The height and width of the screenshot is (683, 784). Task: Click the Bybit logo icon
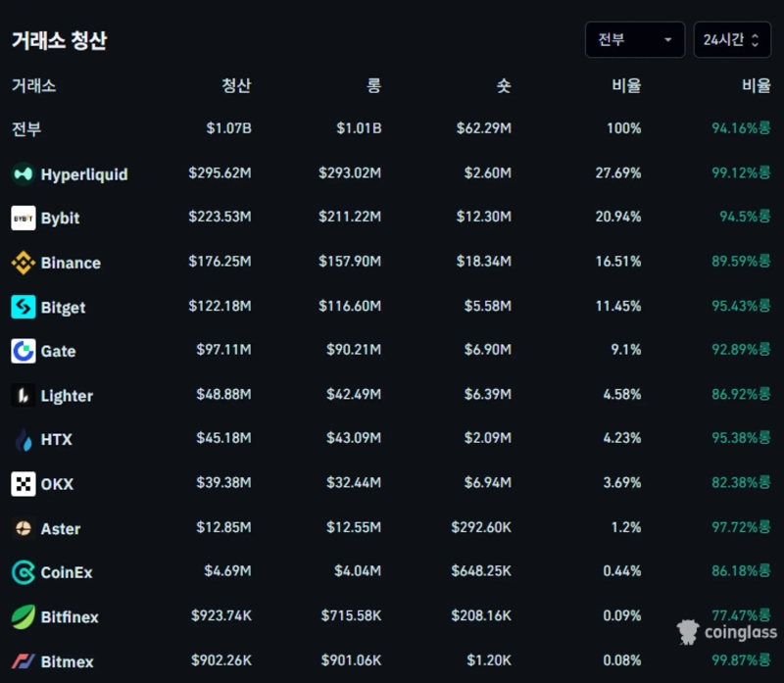(24, 219)
